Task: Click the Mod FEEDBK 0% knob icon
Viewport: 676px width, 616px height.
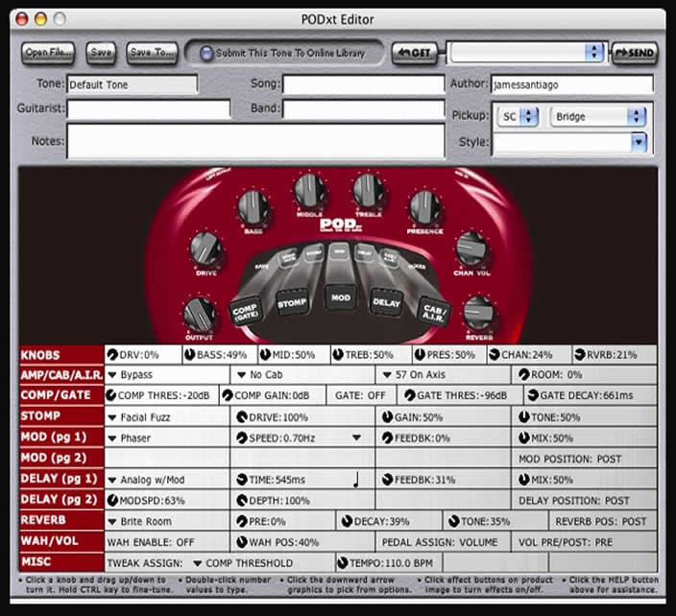Action: point(388,438)
